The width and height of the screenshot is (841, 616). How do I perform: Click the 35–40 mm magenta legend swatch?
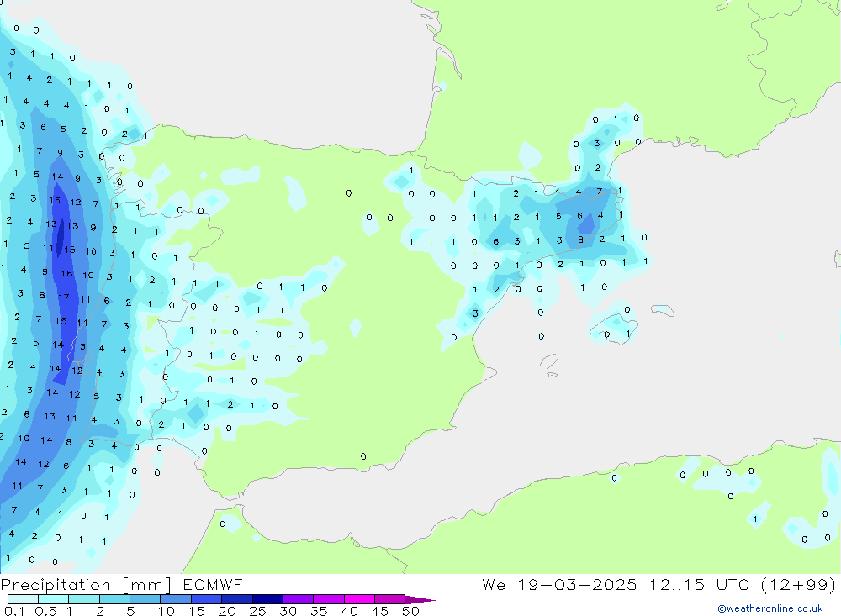click(328, 599)
